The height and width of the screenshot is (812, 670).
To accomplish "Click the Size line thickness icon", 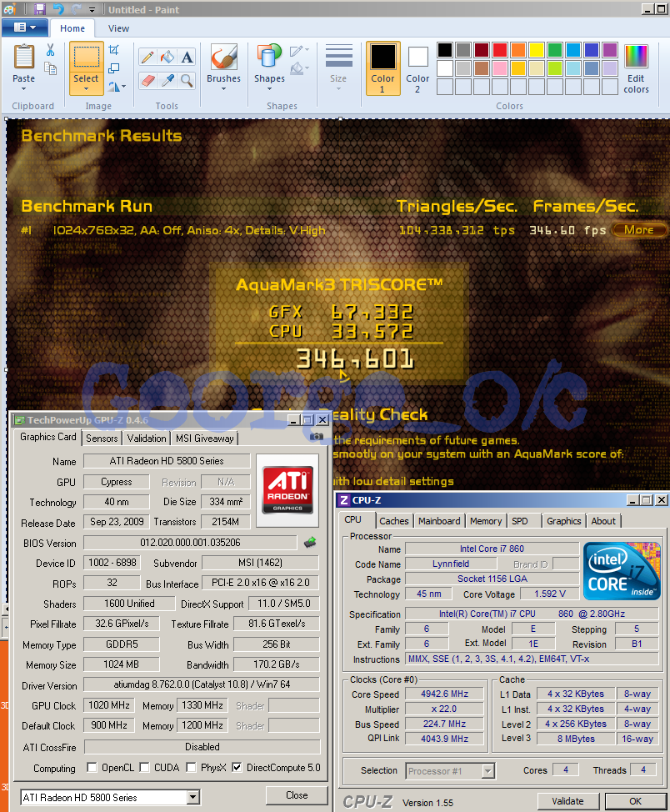I will (338, 57).
